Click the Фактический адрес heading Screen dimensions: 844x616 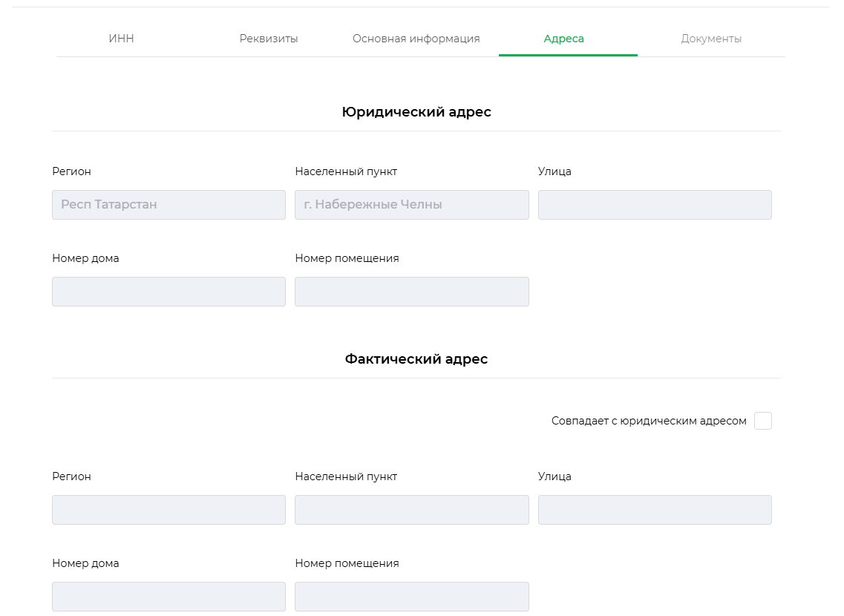[x=416, y=359]
